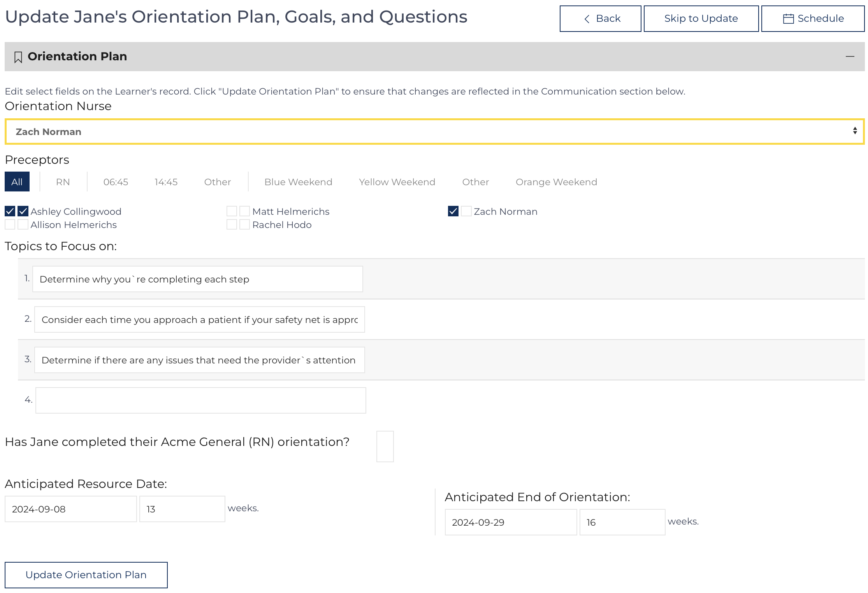Click topic 2 field about safety net

pyautogui.click(x=200, y=319)
